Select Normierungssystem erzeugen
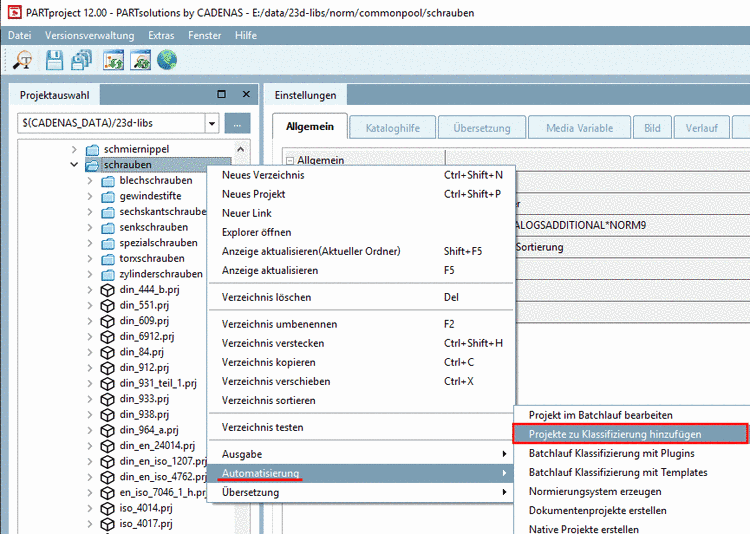This screenshot has height=534, width=750. coord(632,491)
